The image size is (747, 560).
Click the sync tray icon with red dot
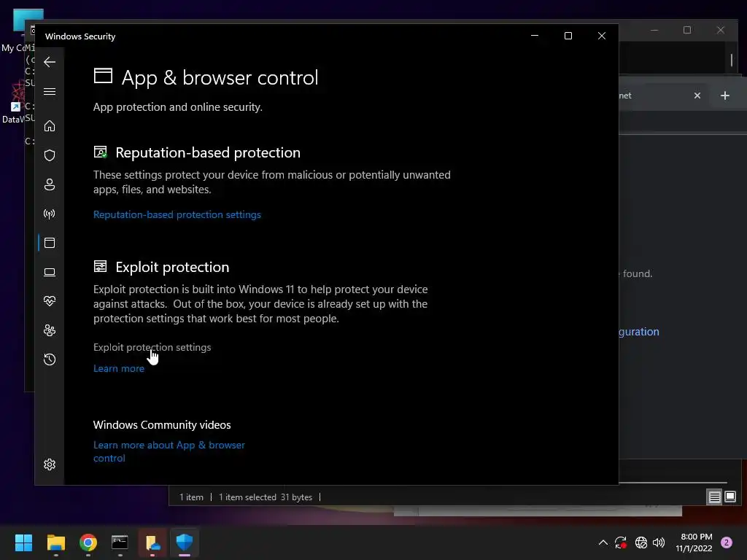point(621,542)
